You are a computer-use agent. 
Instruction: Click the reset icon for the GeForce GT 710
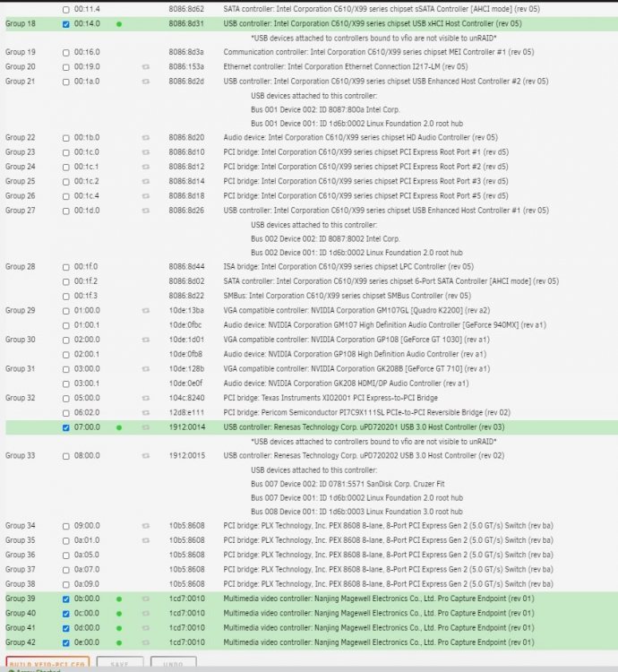tap(146, 368)
